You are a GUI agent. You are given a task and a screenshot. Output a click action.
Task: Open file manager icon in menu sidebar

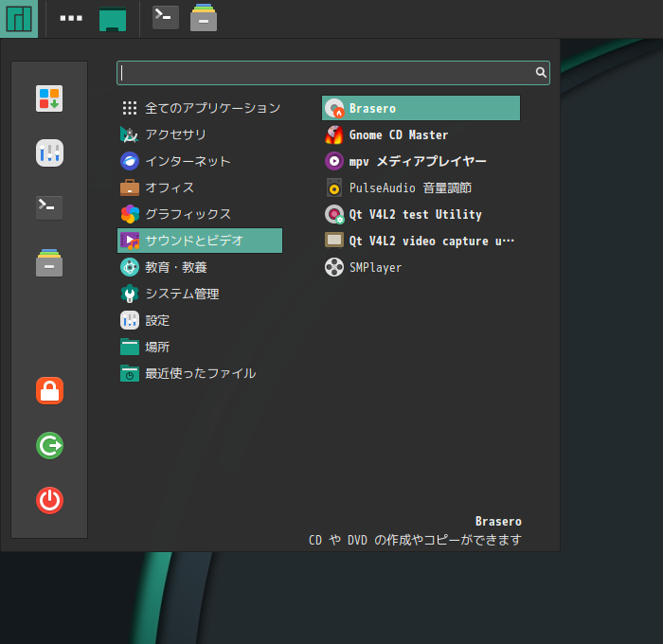49,262
